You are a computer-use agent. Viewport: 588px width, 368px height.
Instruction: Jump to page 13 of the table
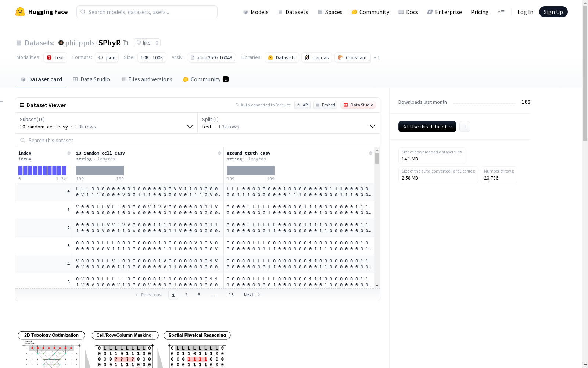[231, 295]
